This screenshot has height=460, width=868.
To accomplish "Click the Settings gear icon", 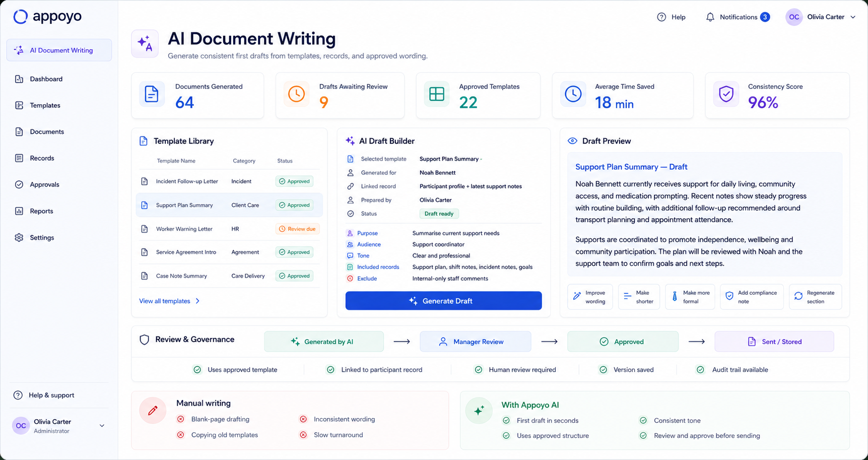I will point(19,237).
